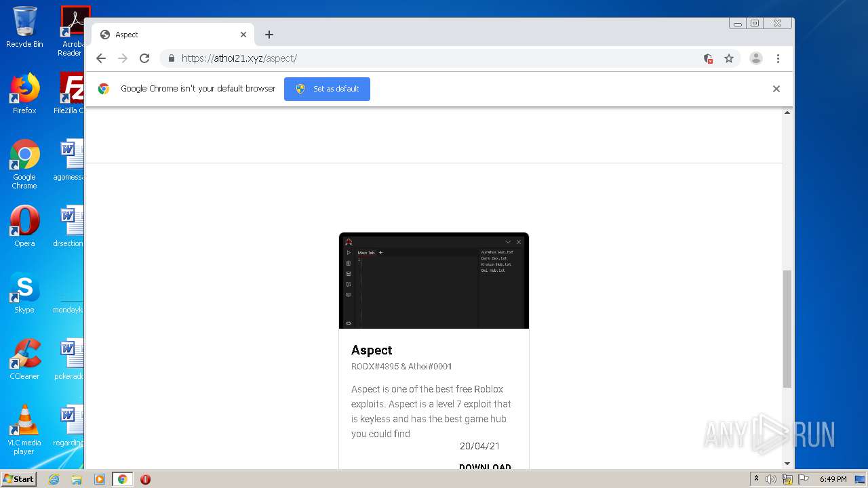Viewport: 868px width, 488px height.
Task: Click the vertical scrollbar thumb
Action: coord(787,329)
